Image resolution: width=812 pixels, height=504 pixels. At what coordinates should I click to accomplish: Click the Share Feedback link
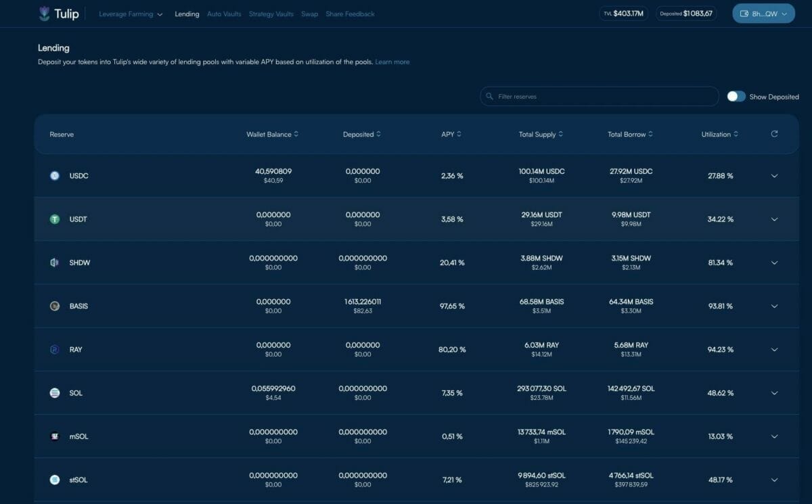click(350, 14)
